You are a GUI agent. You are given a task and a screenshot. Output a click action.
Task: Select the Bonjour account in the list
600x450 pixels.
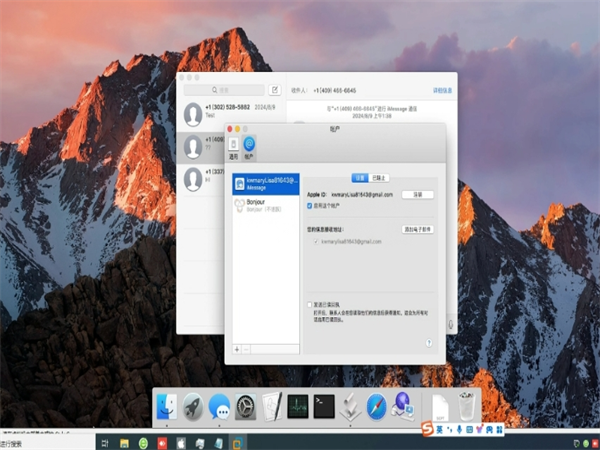(x=265, y=204)
